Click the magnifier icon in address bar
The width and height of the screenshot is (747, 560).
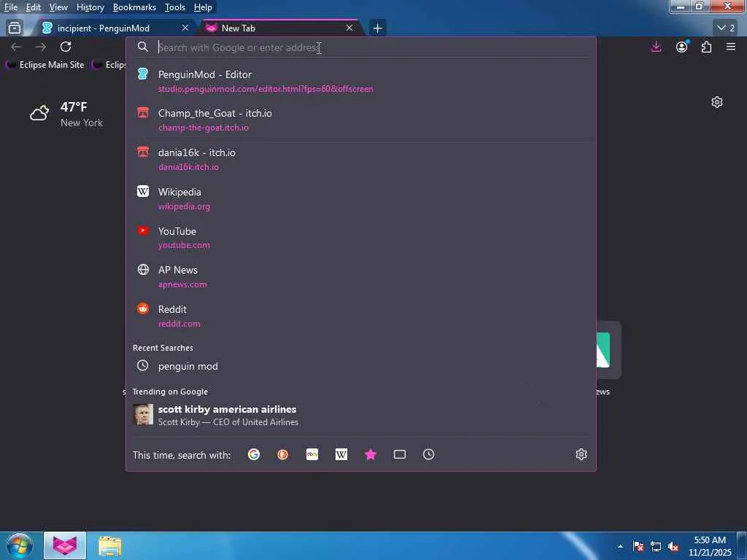pos(142,47)
